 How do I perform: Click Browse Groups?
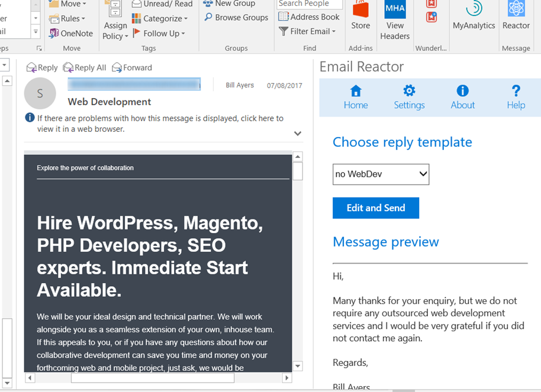click(236, 17)
